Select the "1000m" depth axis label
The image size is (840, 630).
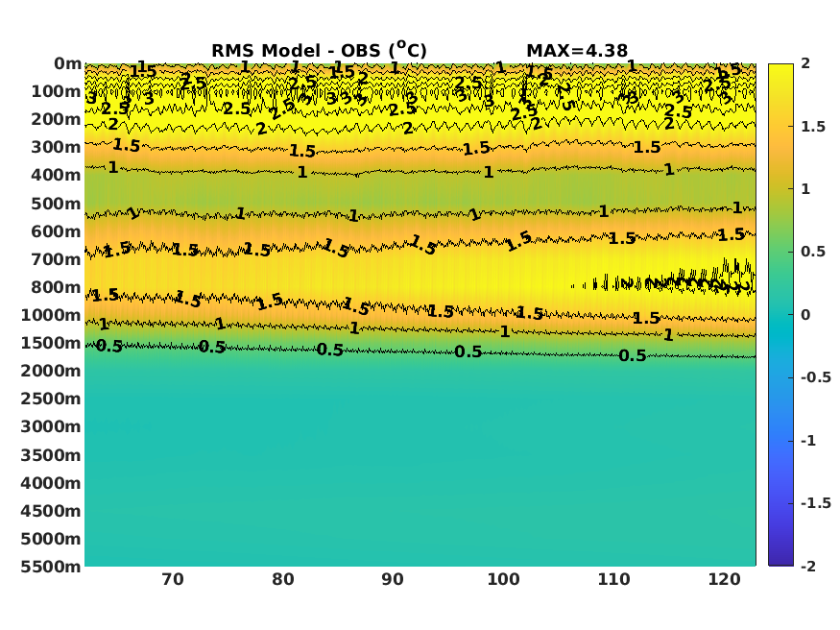[51, 316]
